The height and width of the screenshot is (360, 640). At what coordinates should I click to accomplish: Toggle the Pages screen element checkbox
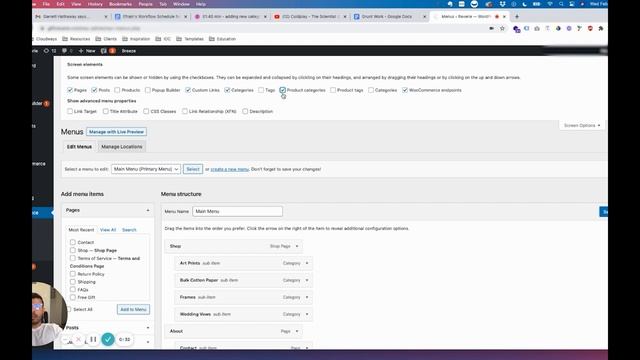(x=70, y=90)
